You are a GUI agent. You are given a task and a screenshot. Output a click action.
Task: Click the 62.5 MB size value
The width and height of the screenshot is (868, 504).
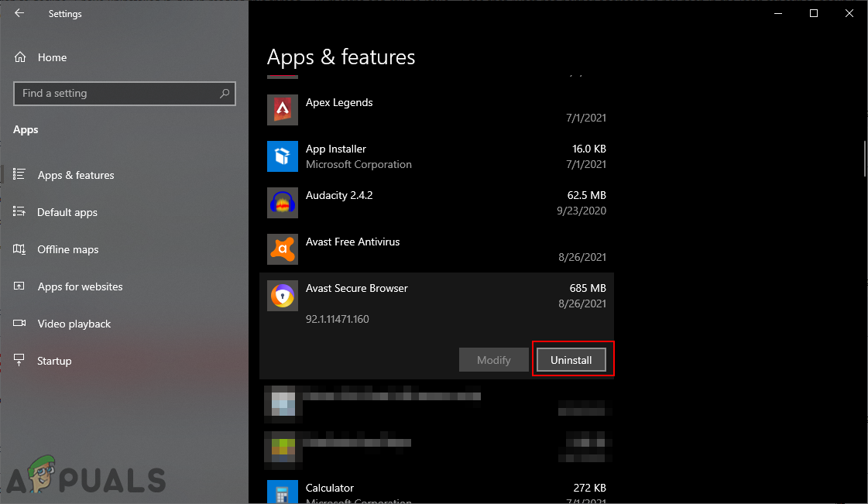pos(587,195)
